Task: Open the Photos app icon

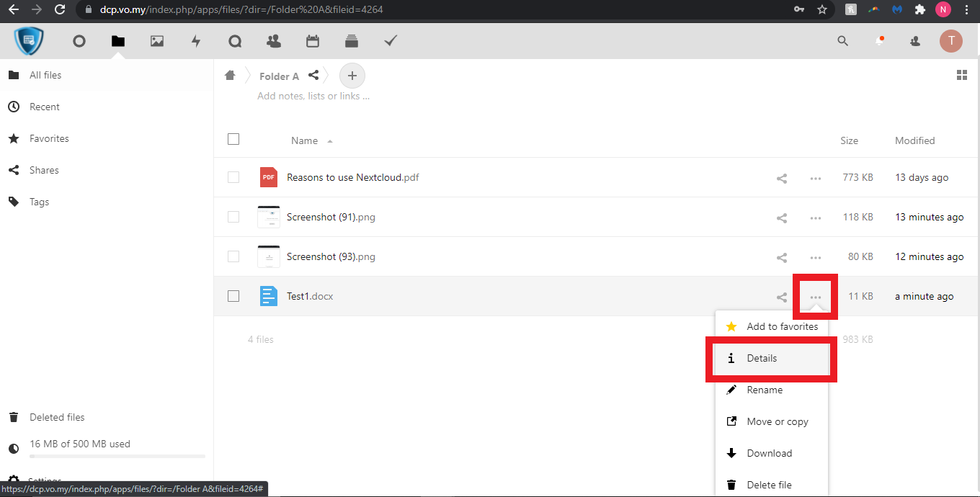Action: coord(157,41)
